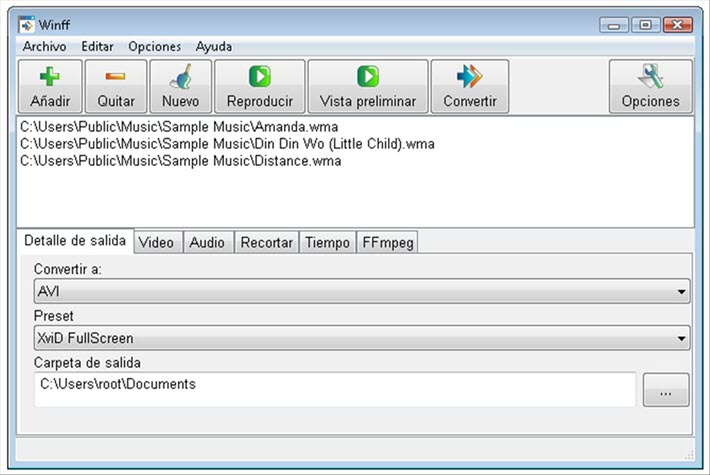Click the Añadir add-file button

click(x=50, y=86)
